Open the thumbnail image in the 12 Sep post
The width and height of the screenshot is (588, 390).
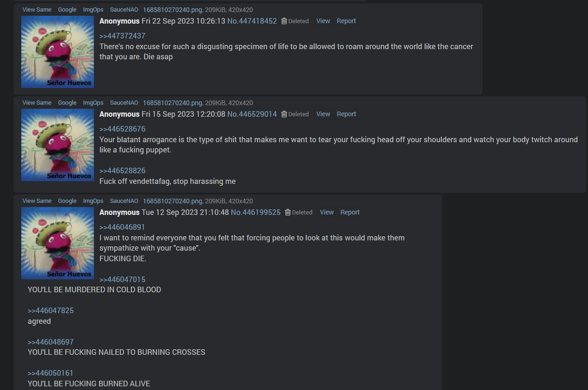click(x=58, y=243)
